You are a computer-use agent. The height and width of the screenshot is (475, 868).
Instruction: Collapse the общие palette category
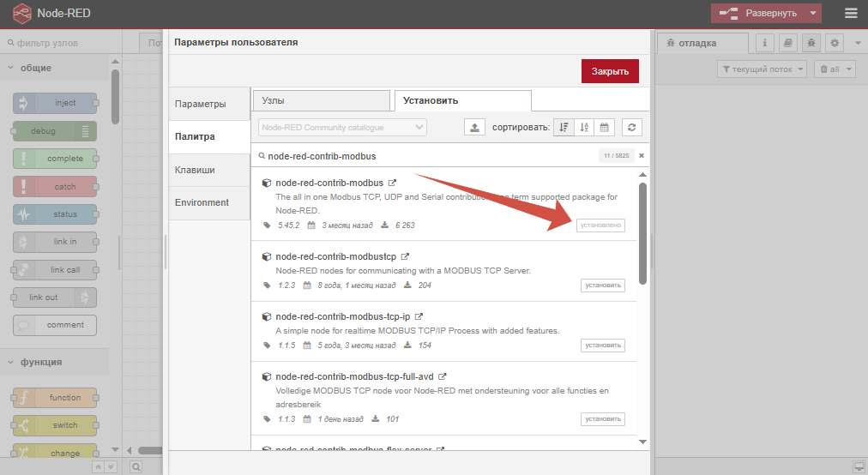point(12,68)
